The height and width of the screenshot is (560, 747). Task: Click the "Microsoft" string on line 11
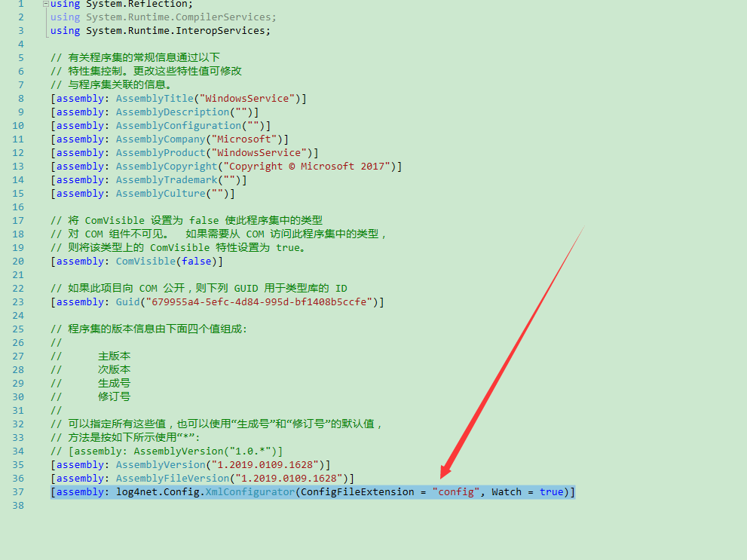click(x=244, y=139)
